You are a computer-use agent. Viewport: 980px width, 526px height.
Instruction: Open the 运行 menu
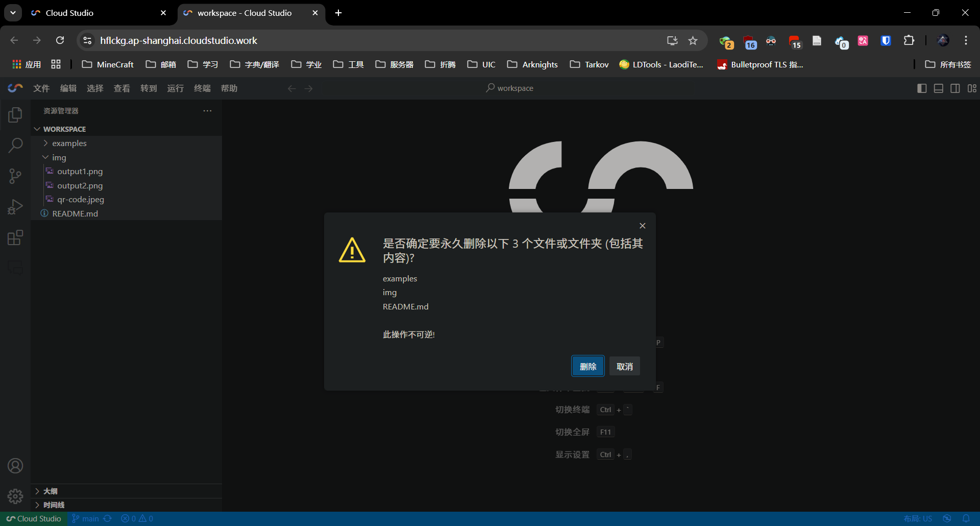click(176, 88)
